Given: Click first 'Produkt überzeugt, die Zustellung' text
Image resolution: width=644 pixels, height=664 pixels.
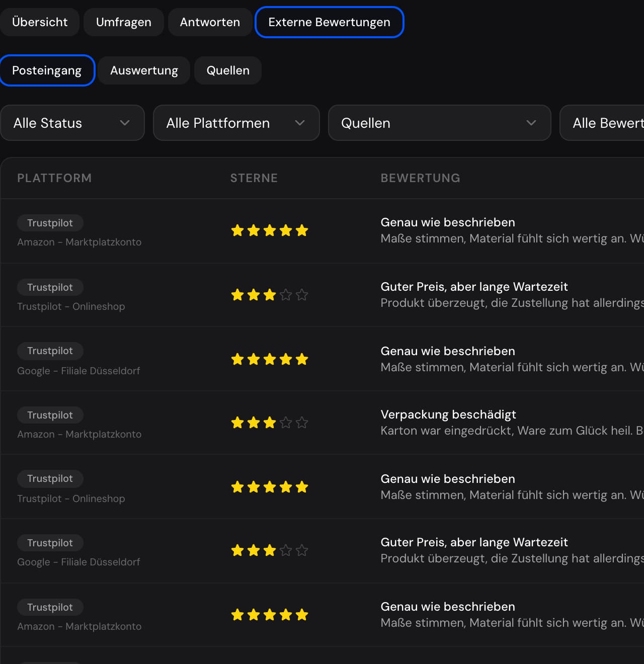Looking at the screenshot, I should pos(512,303).
